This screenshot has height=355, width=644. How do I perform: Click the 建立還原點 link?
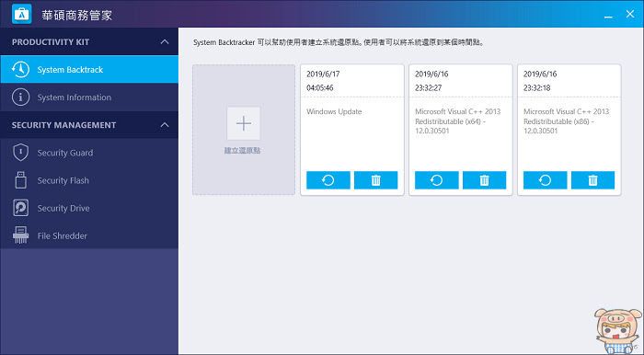242,150
